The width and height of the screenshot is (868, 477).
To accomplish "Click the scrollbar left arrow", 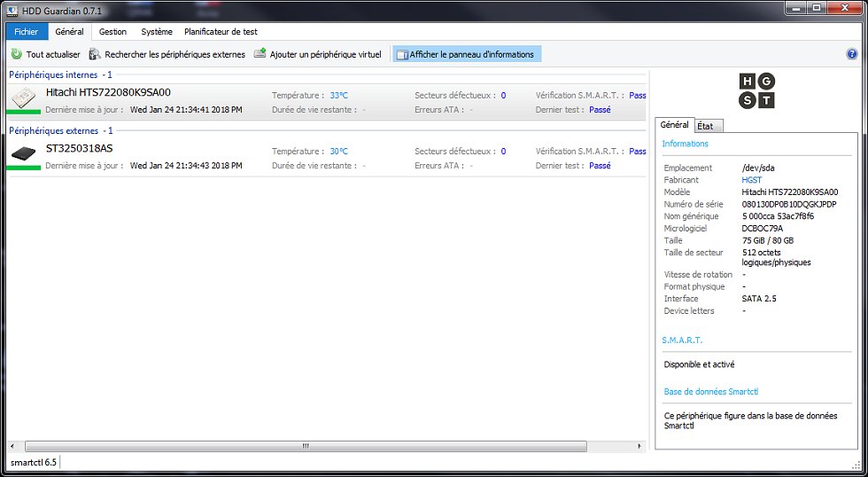I will click(x=13, y=446).
